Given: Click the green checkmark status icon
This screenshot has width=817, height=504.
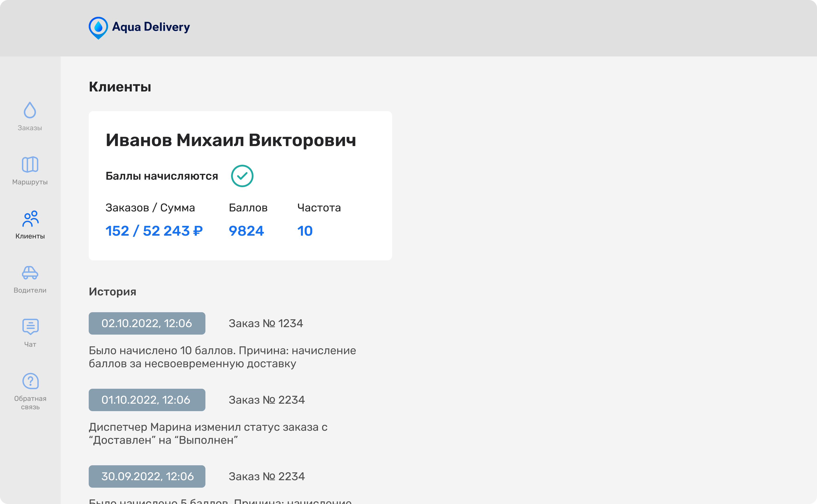Looking at the screenshot, I should click(x=243, y=176).
